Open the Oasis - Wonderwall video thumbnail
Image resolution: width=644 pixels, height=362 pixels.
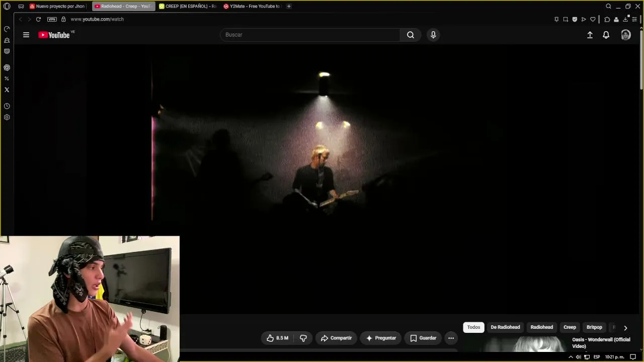(517, 344)
